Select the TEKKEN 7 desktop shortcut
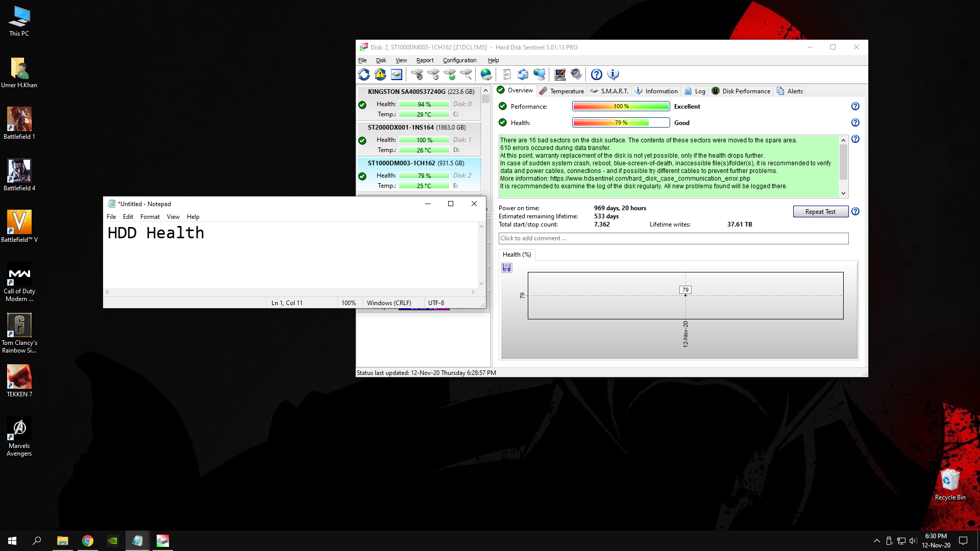Viewport: 980px width, 551px height. [x=19, y=381]
